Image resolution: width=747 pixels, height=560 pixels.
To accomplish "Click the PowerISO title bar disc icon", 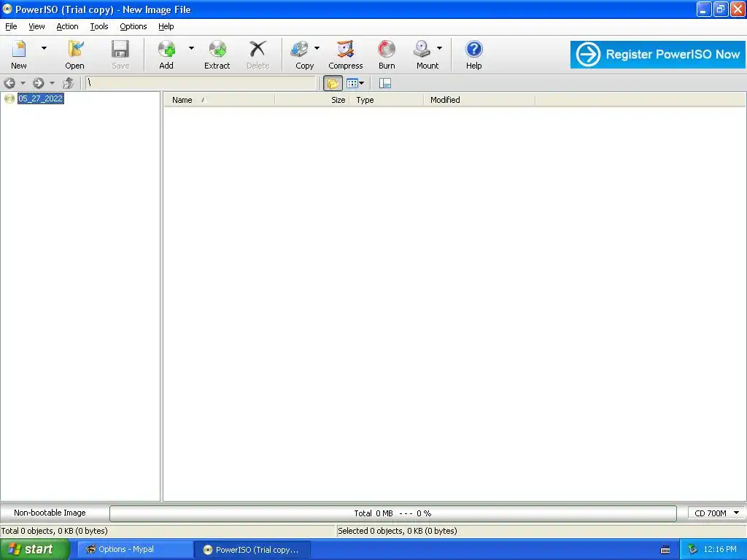I will pyautogui.click(x=7, y=9).
